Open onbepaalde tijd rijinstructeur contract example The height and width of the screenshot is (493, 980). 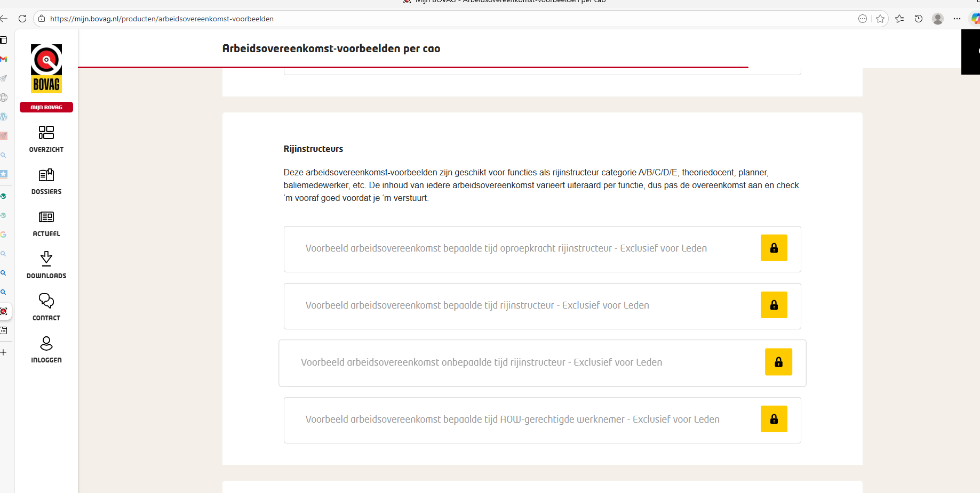(x=481, y=362)
